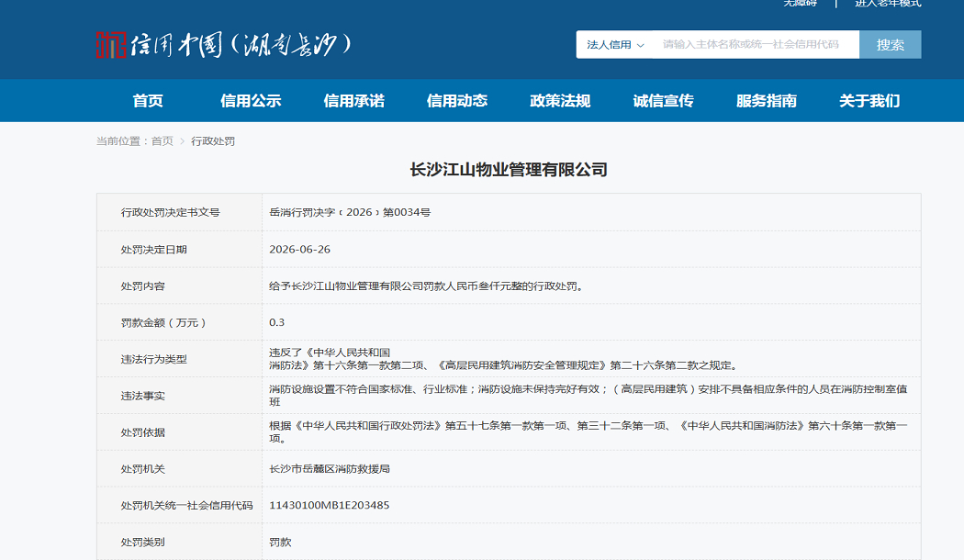Click the 处罚依据 label cell
Viewport: 964px width, 560px height.
pos(180,432)
